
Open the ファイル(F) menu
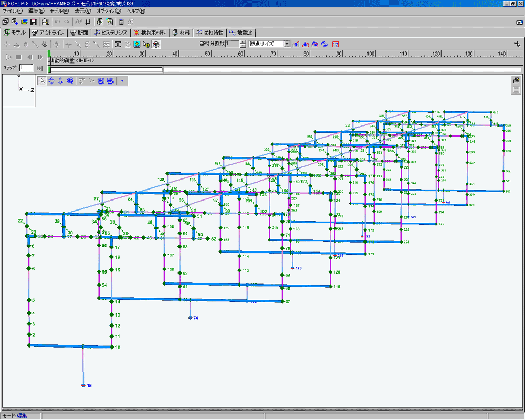[x=13, y=11]
